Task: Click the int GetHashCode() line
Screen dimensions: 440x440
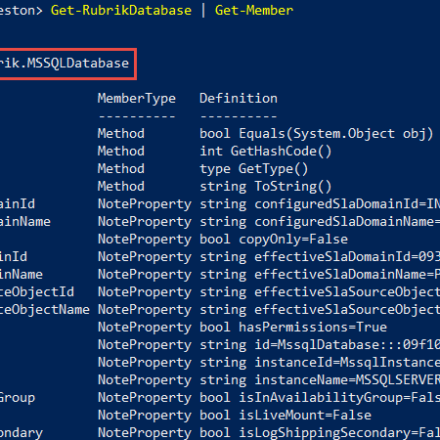Action: [x=266, y=151]
